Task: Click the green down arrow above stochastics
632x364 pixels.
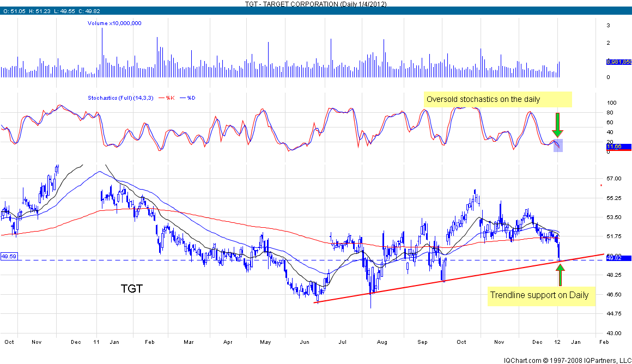Action: [557, 125]
